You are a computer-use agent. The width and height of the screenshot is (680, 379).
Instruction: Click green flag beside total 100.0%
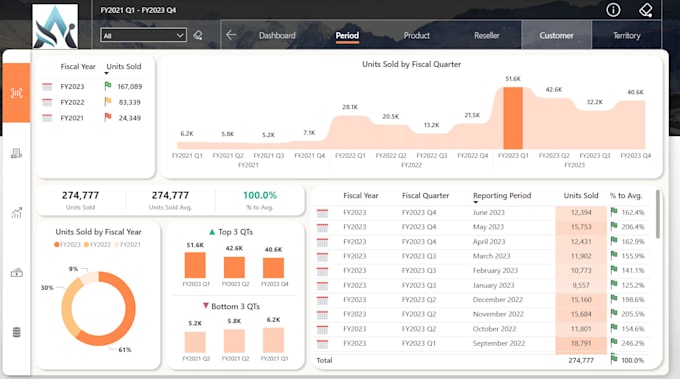coord(614,359)
